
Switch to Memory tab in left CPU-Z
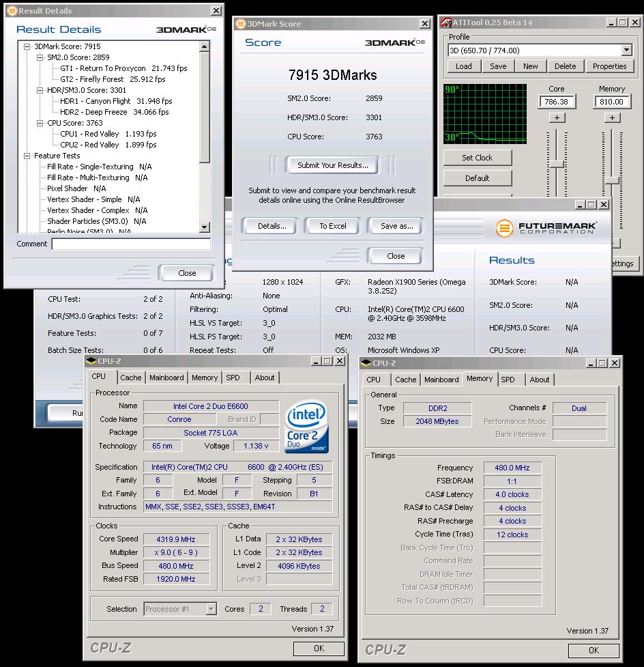(205, 378)
